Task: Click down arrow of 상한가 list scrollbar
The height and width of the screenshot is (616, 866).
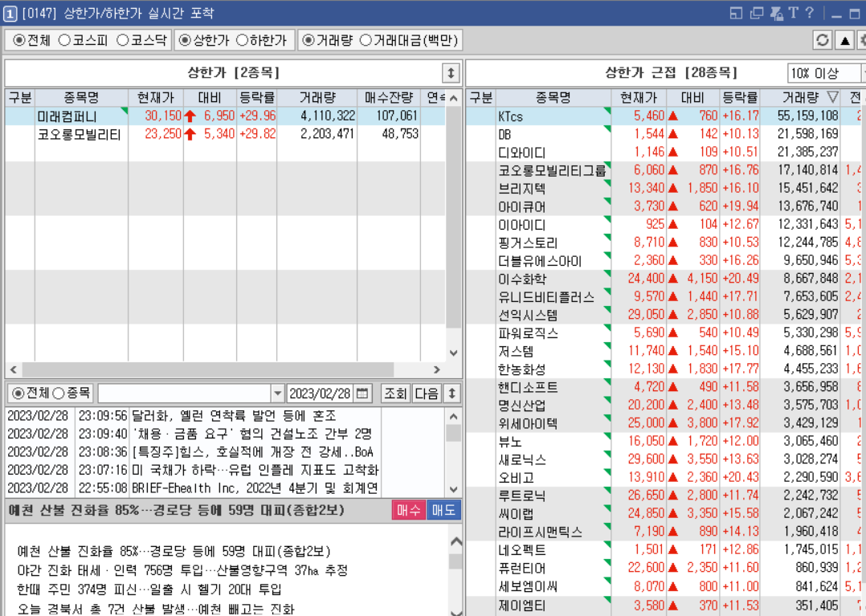Action: [453, 353]
